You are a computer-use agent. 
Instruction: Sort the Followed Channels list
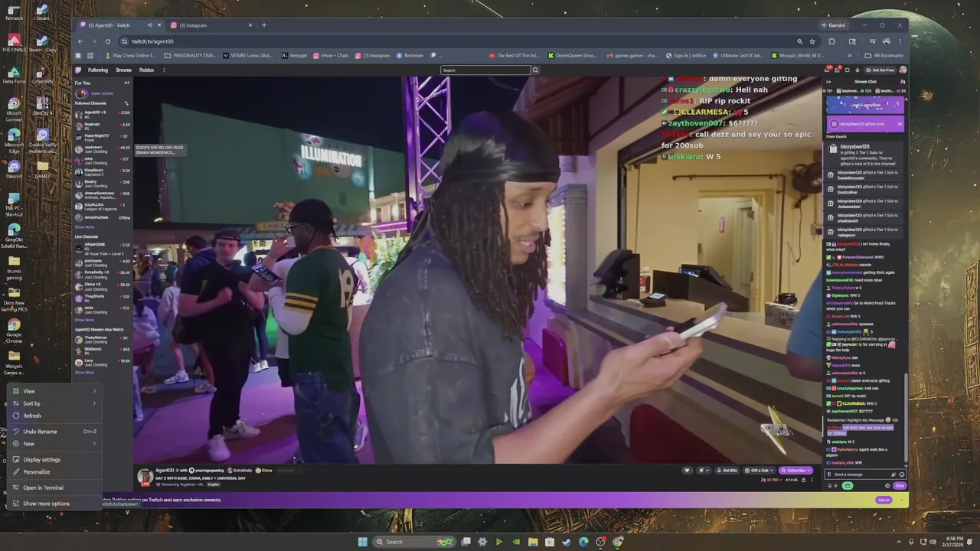pyautogui.click(x=126, y=103)
